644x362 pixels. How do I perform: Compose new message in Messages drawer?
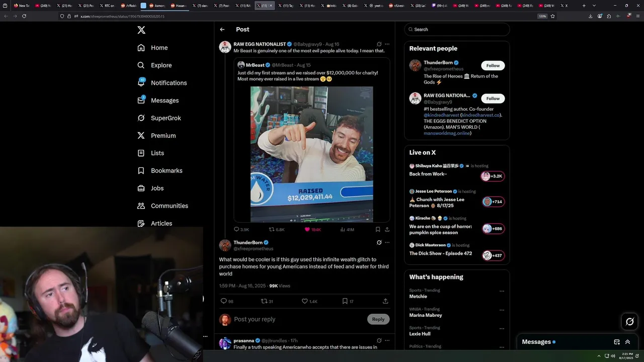click(617, 342)
